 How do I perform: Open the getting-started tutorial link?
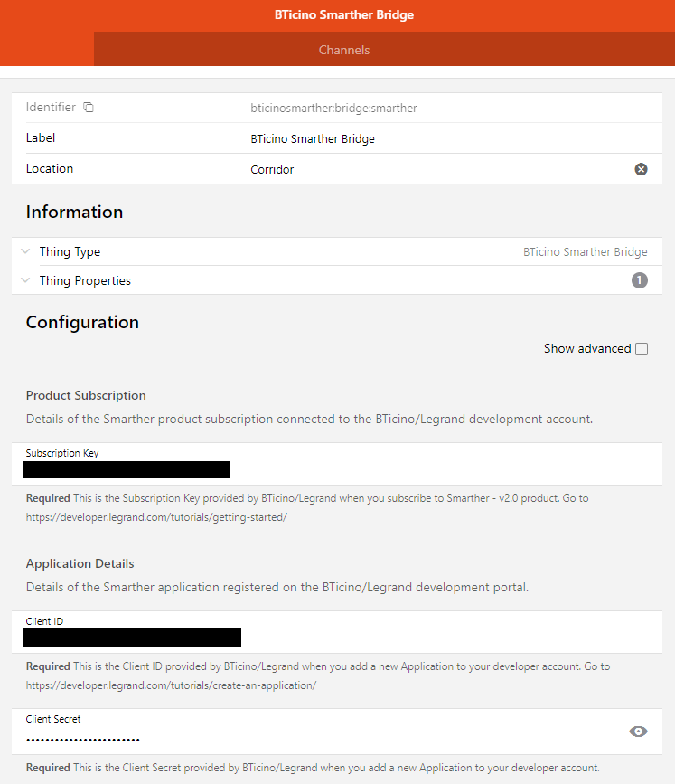coord(156,517)
